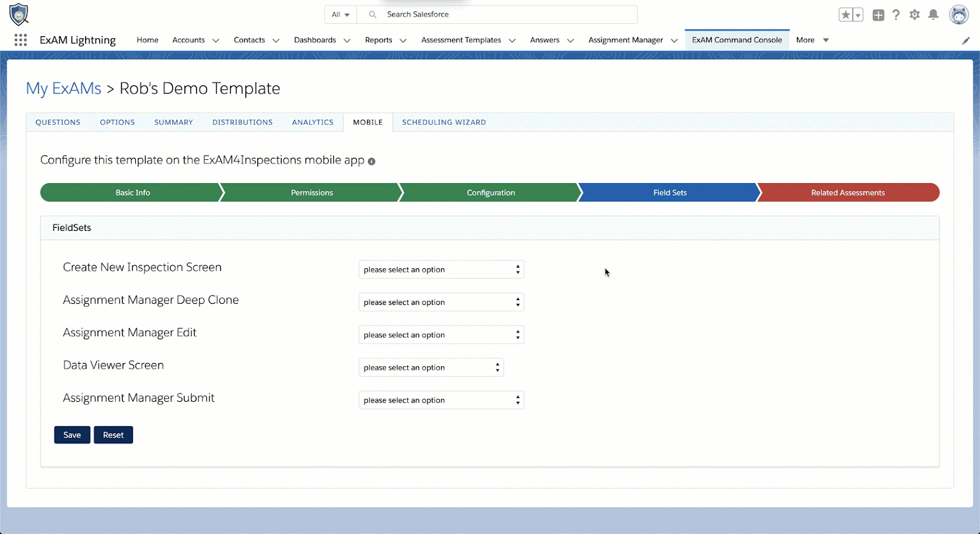Expand the Reports menu chevron

point(403,40)
